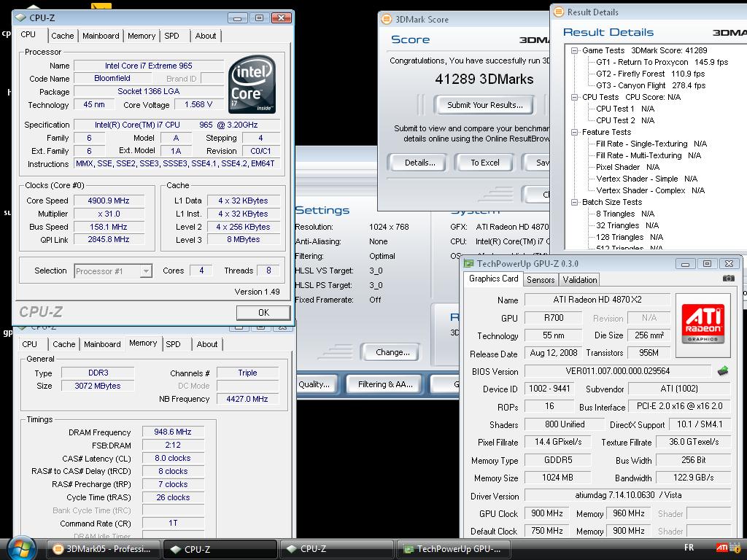
Task: Click the Driver Version field in GPU-Z
Action: (x=628, y=495)
